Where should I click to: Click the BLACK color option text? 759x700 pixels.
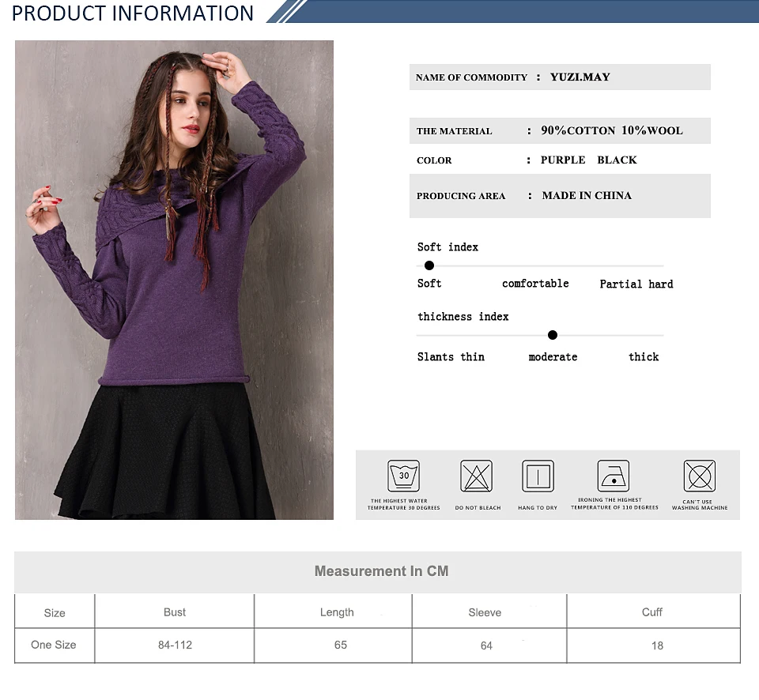tap(617, 160)
